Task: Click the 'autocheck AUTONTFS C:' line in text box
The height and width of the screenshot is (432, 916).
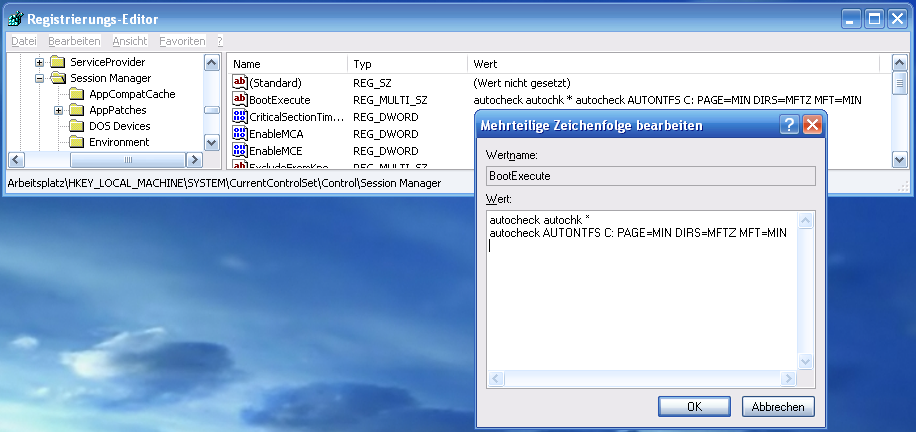Action: coord(638,233)
